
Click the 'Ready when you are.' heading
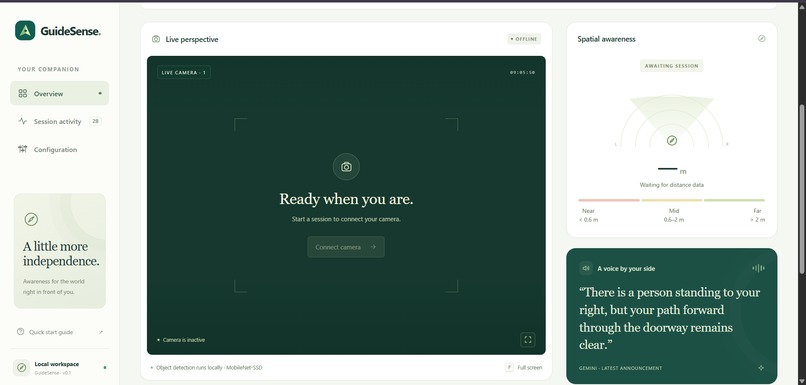point(346,199)
